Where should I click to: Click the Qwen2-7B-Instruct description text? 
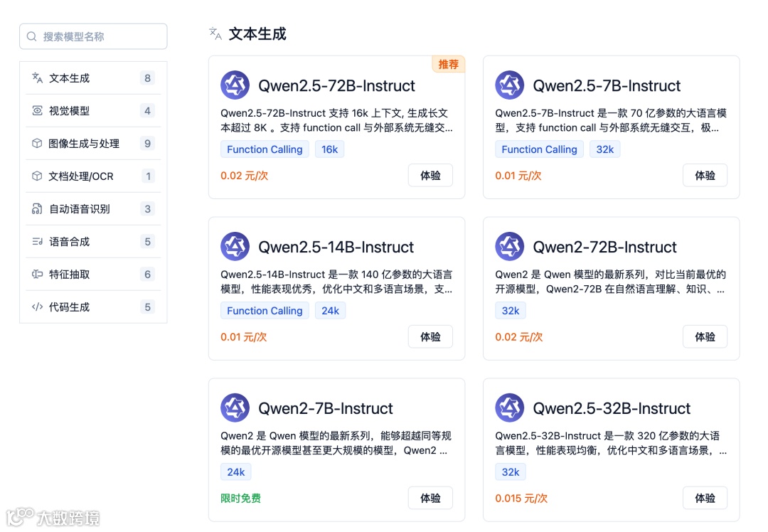click(x=336, y=443)
